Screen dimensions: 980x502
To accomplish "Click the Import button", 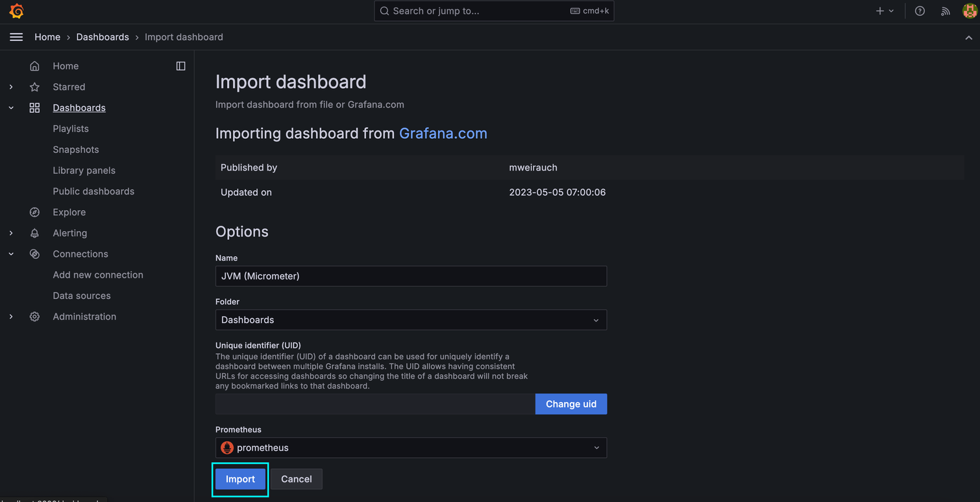I will pos(240,479).
